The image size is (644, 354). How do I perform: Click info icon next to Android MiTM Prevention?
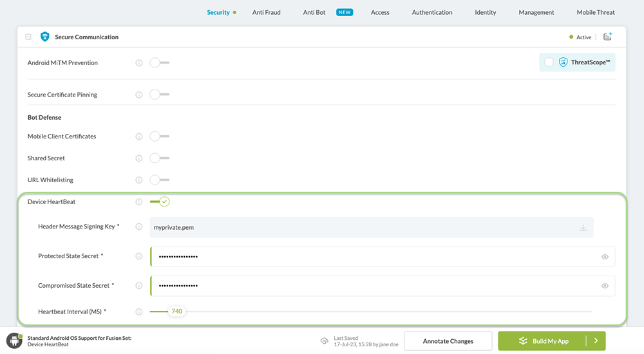click(139, 63)
